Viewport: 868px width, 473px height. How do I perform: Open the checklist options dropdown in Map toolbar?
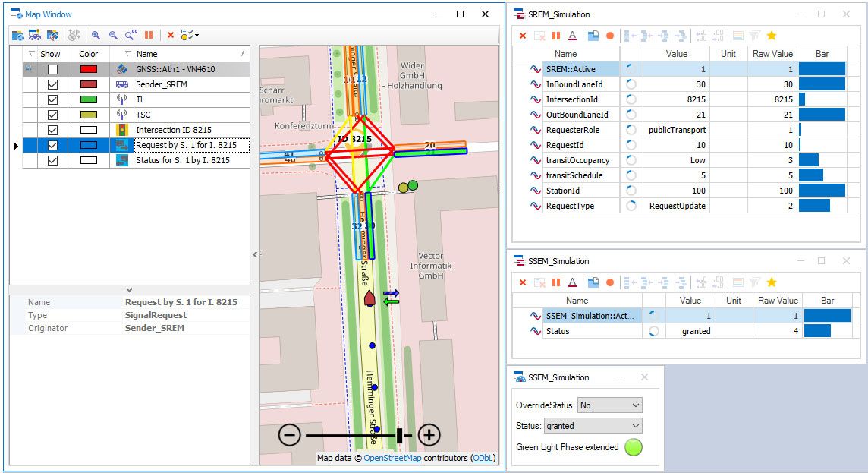(x=190, y=36)
